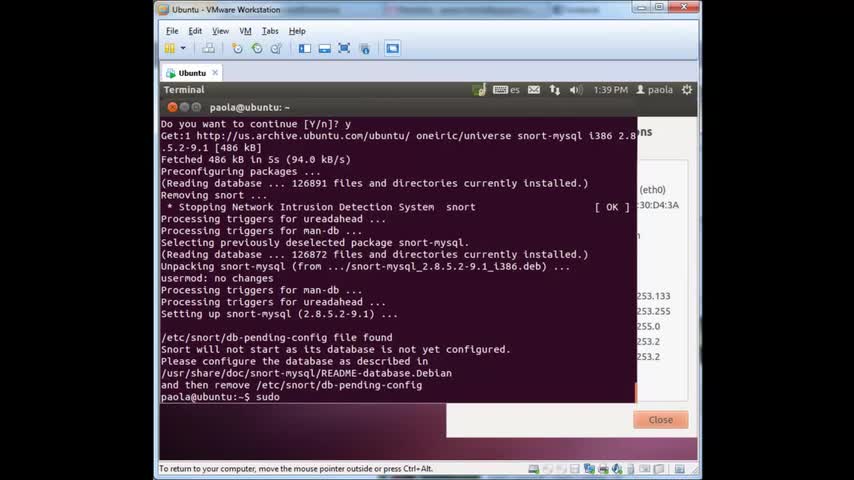Open the sound volume indicator
Viewport: 854px width, 480px height.
coord(576,90)
